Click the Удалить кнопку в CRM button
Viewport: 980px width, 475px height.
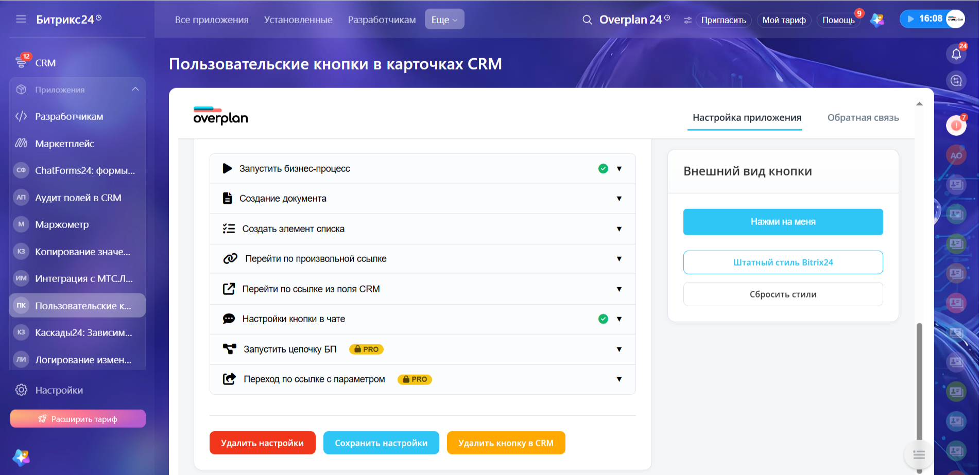[x=506, y=443]
